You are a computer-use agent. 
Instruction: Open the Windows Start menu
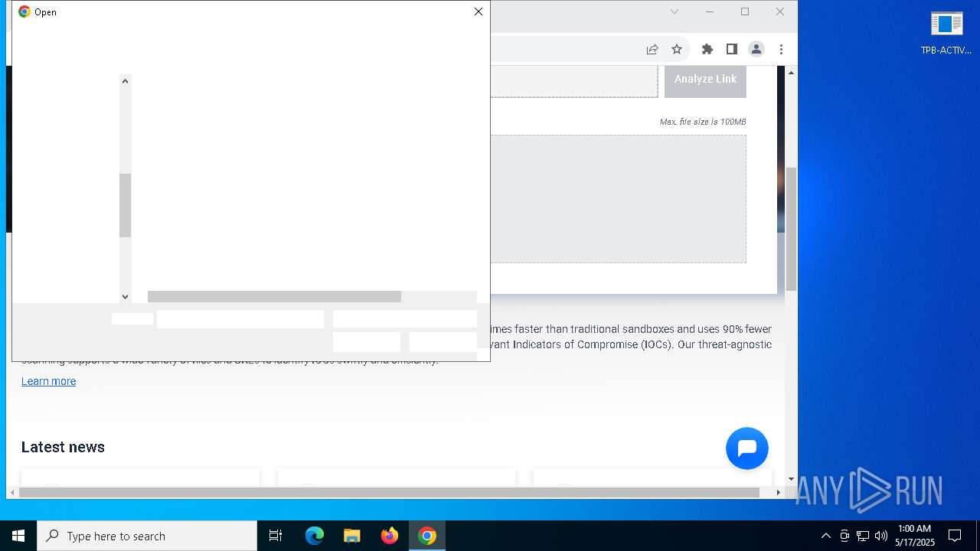point(18,536)
